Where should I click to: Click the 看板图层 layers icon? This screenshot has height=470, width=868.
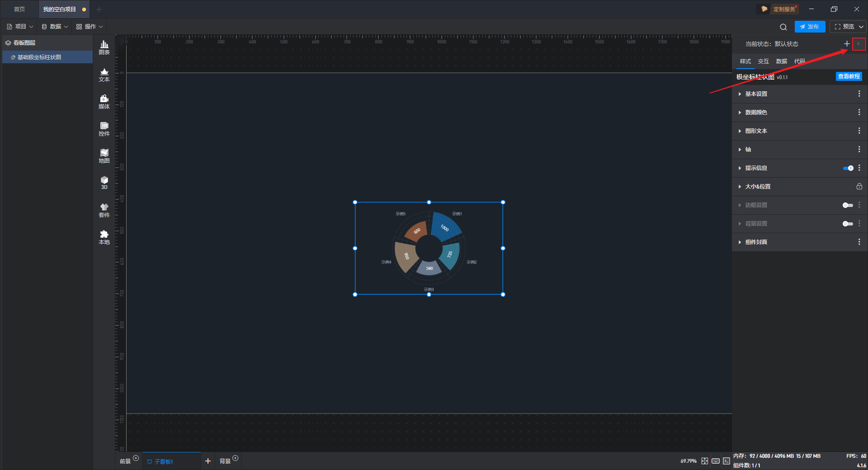tap(8, 43)
